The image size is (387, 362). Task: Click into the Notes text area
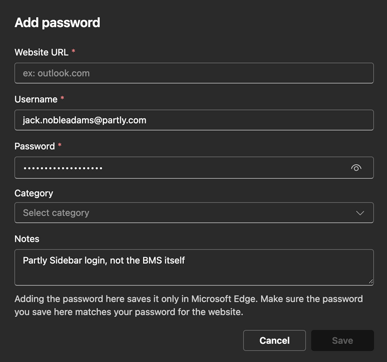pyautogui.click(x=194, y=267)
